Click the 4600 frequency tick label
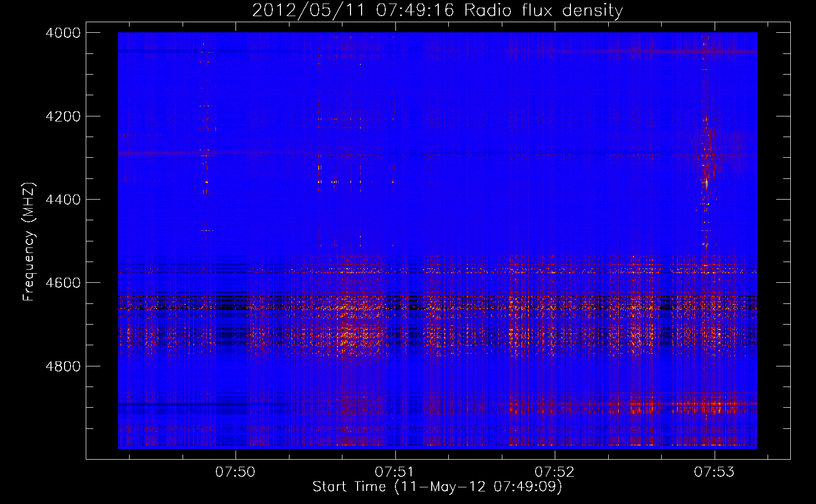 click(63, 283)
